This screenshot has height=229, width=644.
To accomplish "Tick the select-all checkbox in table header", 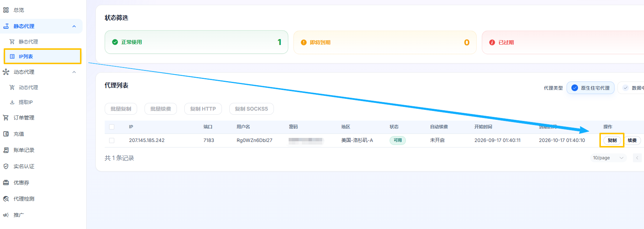I will click(x=112, y=127).
